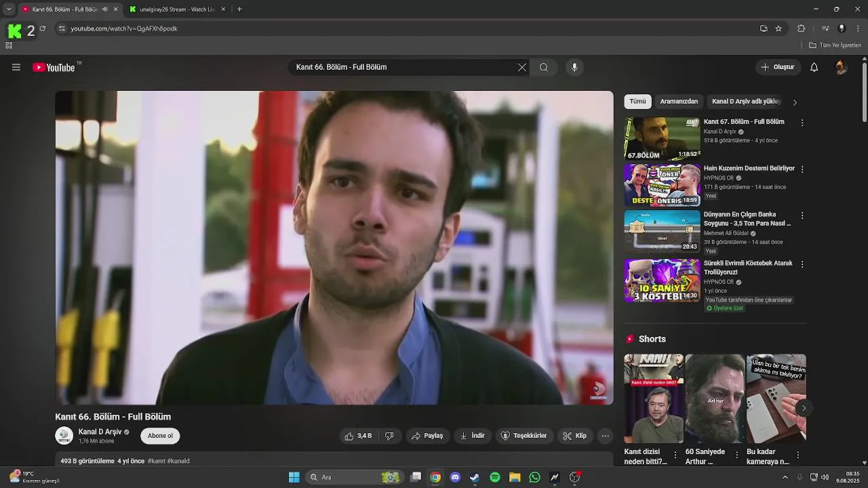Image resolution: width=868 pixels, height=488 pixels.
Task: Subscribe with the Abone ol button
Action: coord(160,436)
